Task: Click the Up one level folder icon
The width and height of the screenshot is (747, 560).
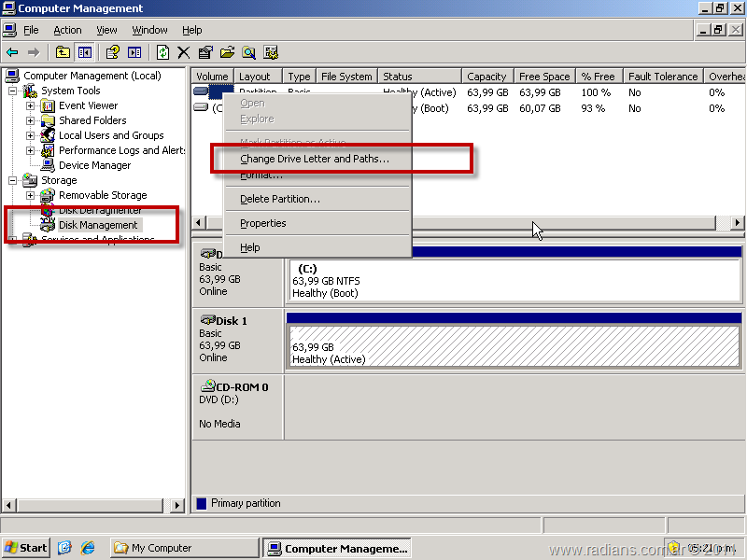Action: [x=63, y=52]
